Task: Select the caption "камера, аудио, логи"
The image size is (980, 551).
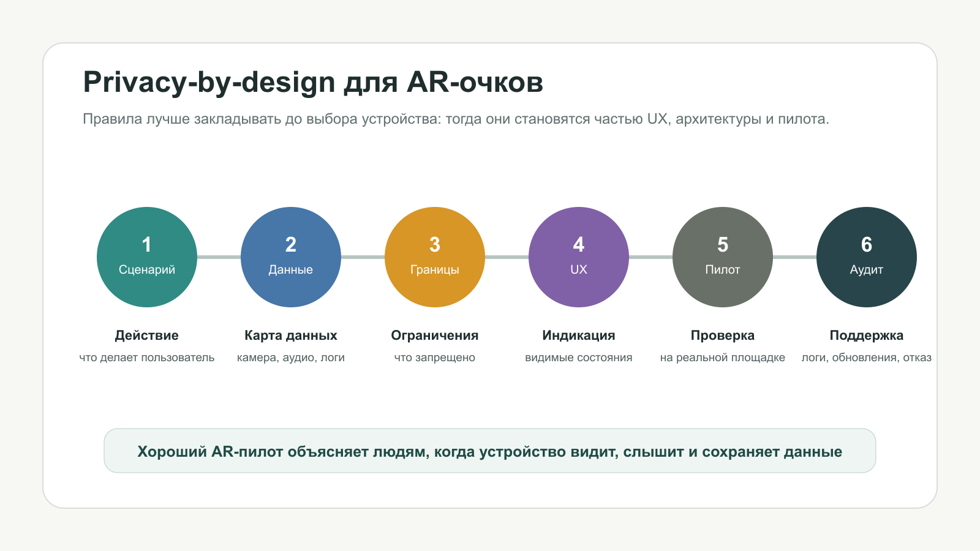Action: (x=291, y=358)
